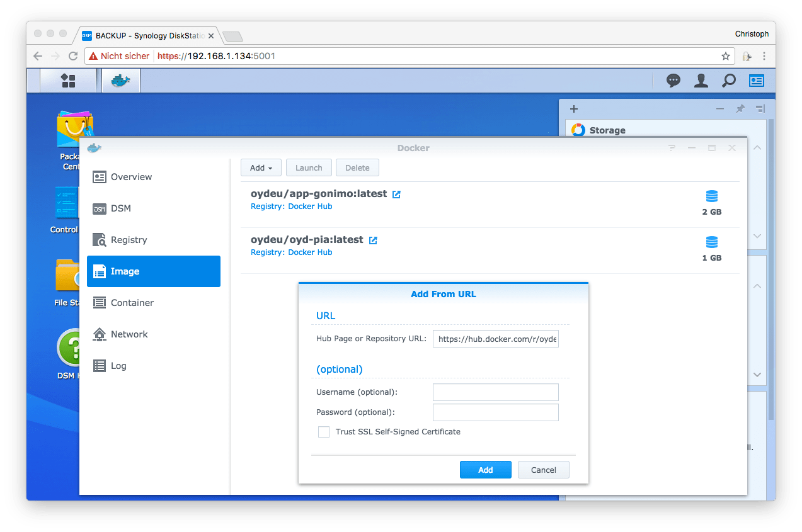Click the Docker Hub registry link
The image size is (802, 532).
pos(309,207)
